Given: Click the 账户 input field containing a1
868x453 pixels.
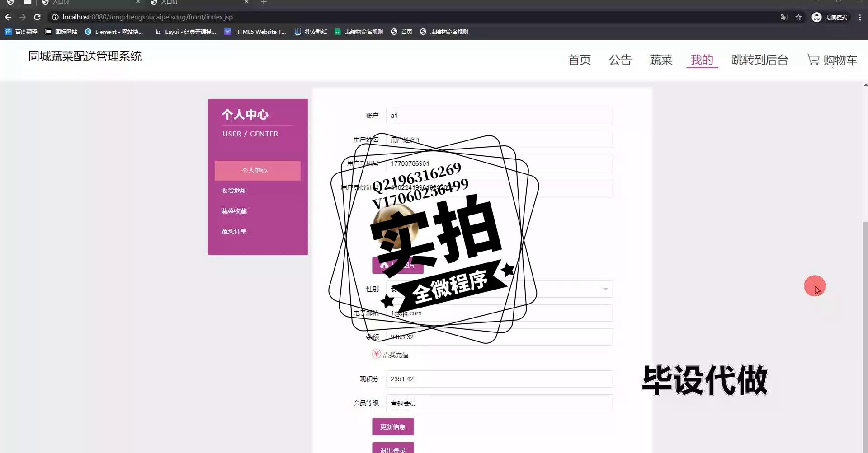Looking at the screenshot, I should click(499, 116).
